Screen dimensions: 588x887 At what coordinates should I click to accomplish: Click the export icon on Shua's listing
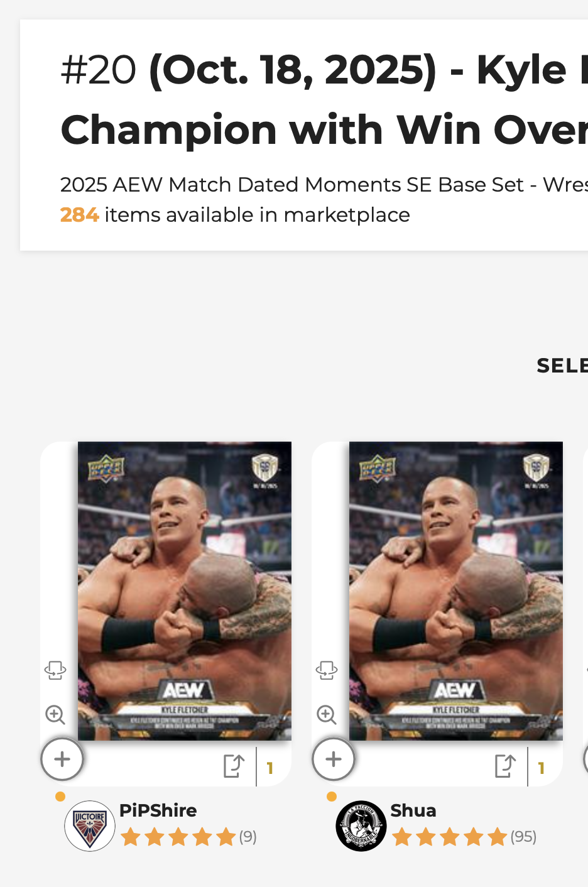point(505,766)
